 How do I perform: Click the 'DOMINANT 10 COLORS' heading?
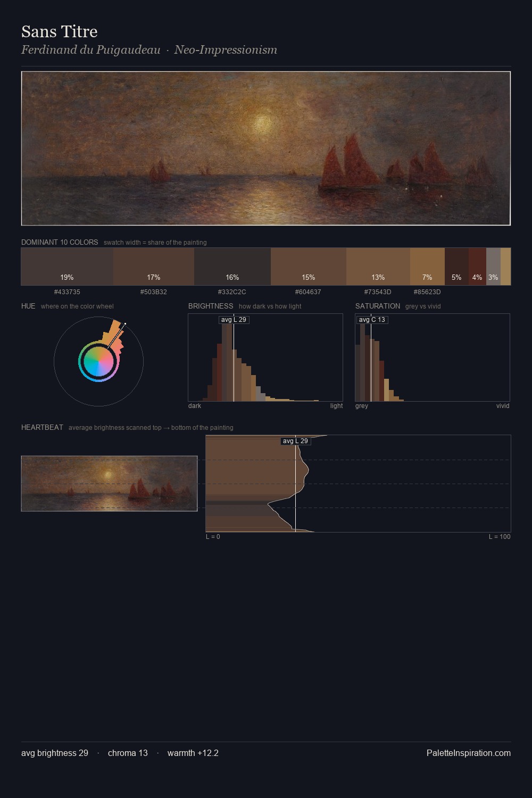(60, 242)
